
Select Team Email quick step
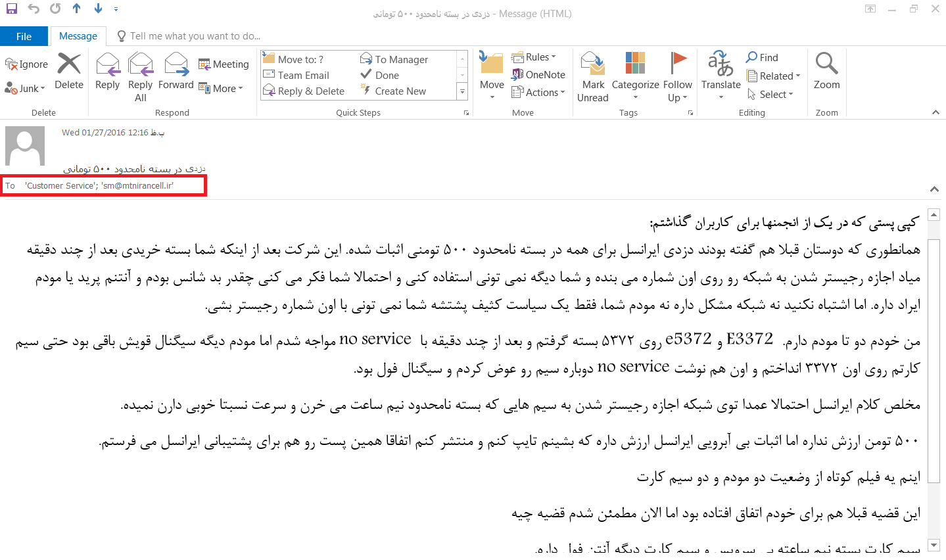tap(296, 75)
